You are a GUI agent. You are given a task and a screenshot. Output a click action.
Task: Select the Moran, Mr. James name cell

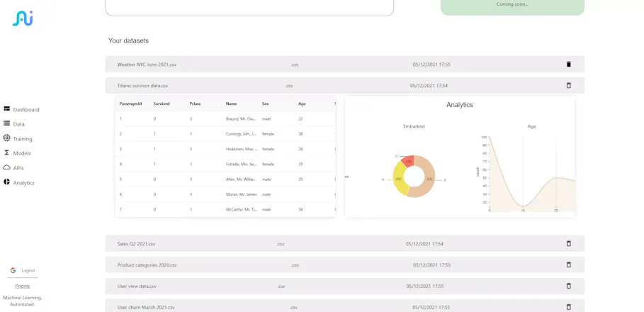242,194
